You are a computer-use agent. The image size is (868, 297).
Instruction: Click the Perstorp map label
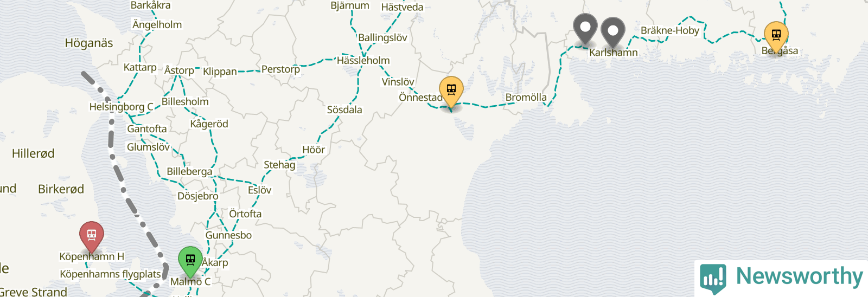[x=280, y=69]
